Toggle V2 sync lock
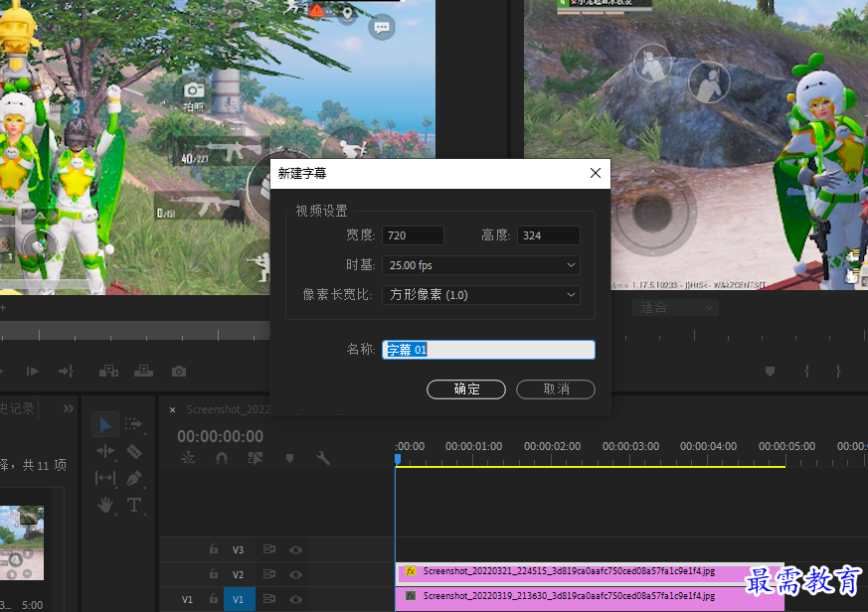The image size is (868, 612). [269, 574]
